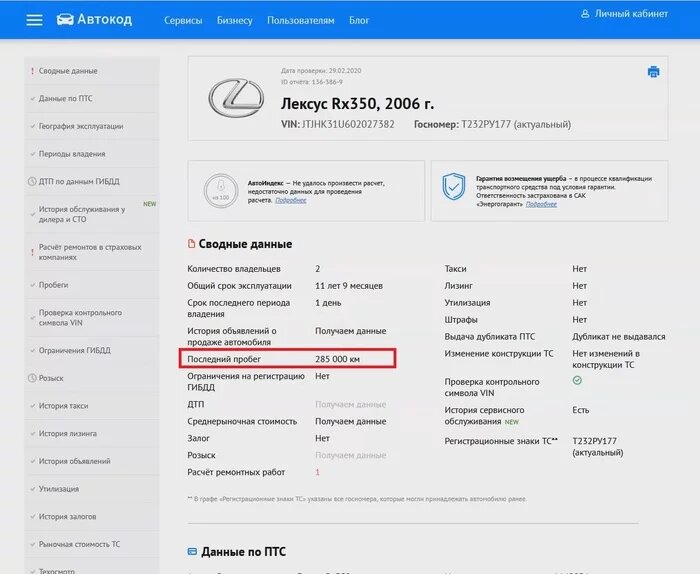The image size is (700, 574).
Task: Click Подробнее link in guarantee box
Action: [541, 204]
